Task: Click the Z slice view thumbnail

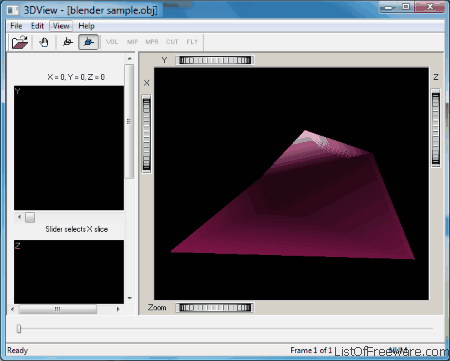Action: pyautogui.click(x=69, y=272)
